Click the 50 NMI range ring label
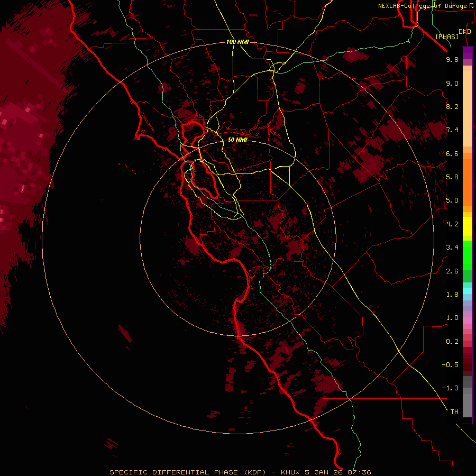Viewport: 476px width, 476px height. pyautogui.click(x=237, y=140)
